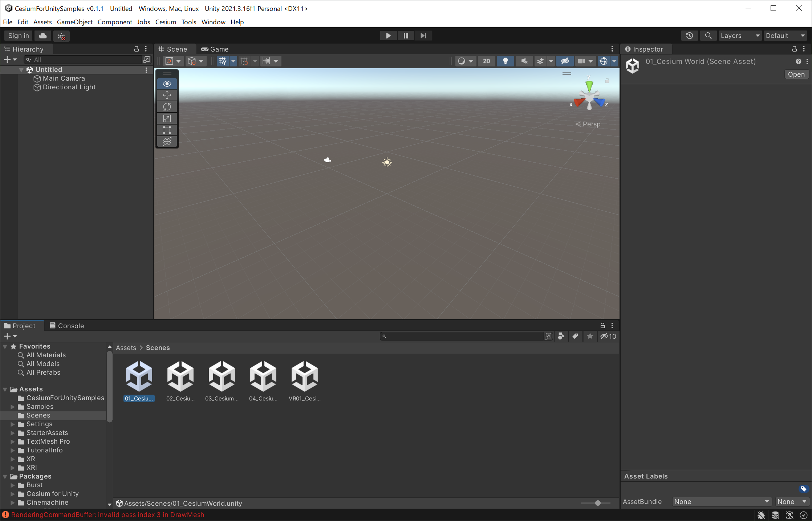Unmute Scene view audio
The height and width of the screenshot is (521, 812).
(x=524, y=61)
